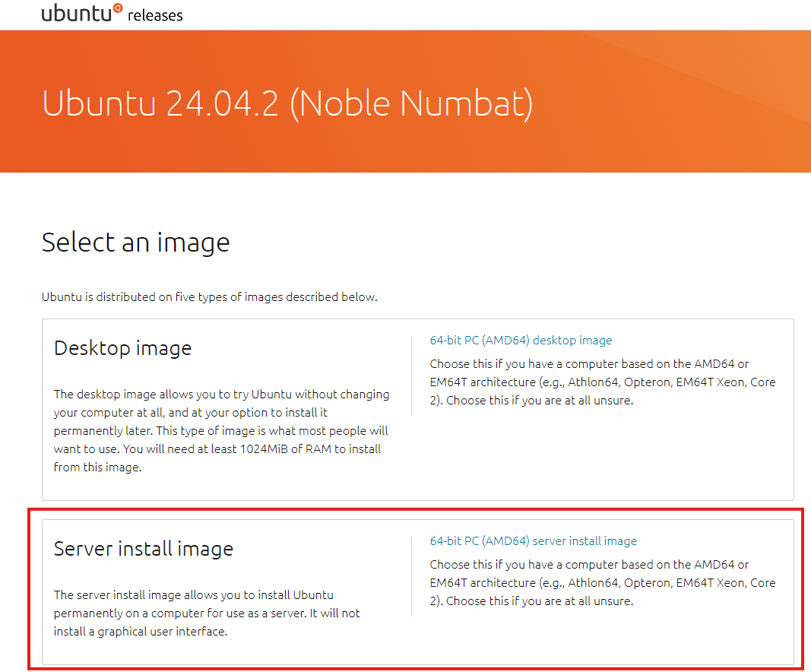This screenshot has height=672, width=811.
Task: Open the 64-bit PC (AMD64) server install image link
Action: coord(534,540)
